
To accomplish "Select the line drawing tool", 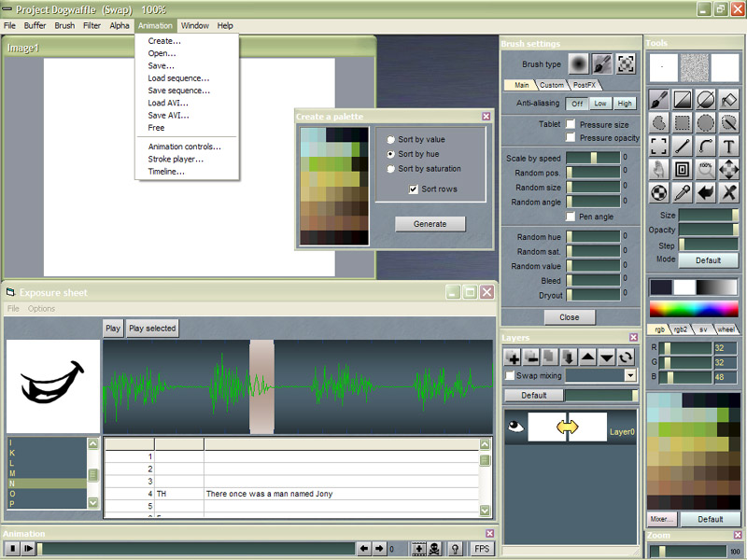I will [683, 146].
